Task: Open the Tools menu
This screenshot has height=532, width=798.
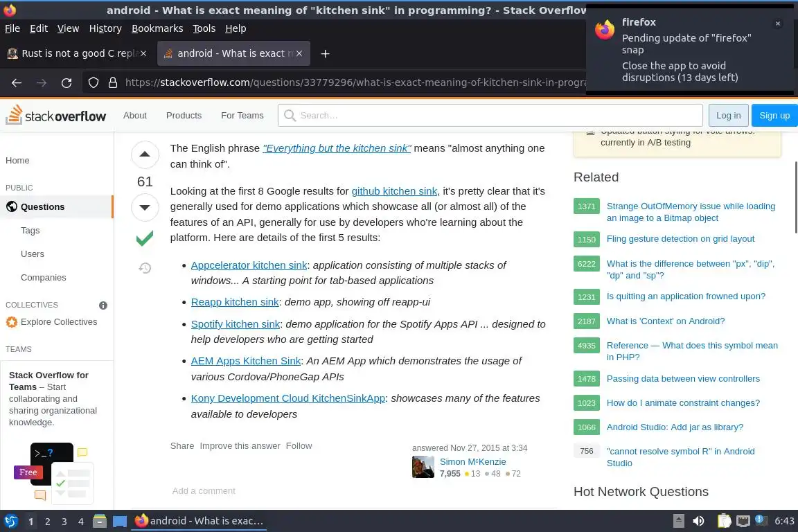Action: 204,28
